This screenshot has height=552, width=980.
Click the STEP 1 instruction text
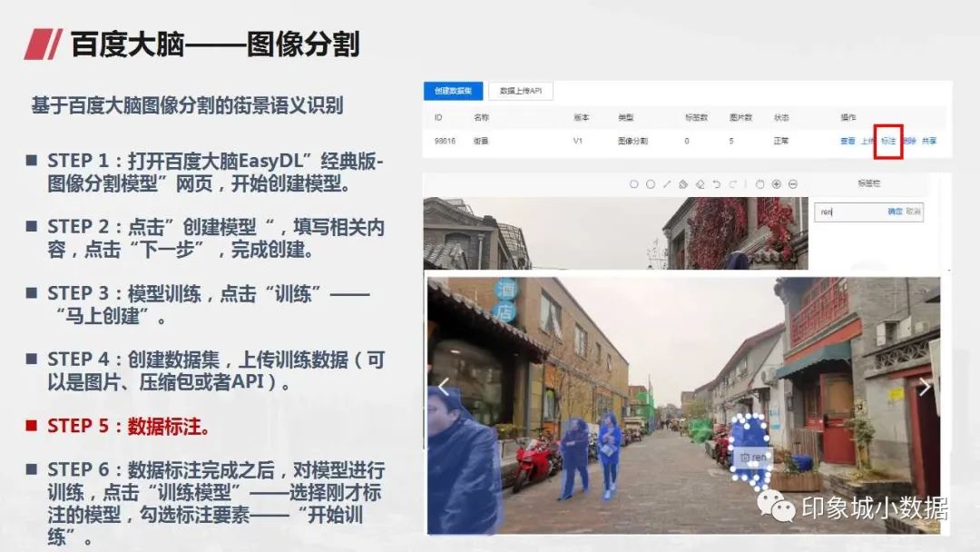point(215,172)
